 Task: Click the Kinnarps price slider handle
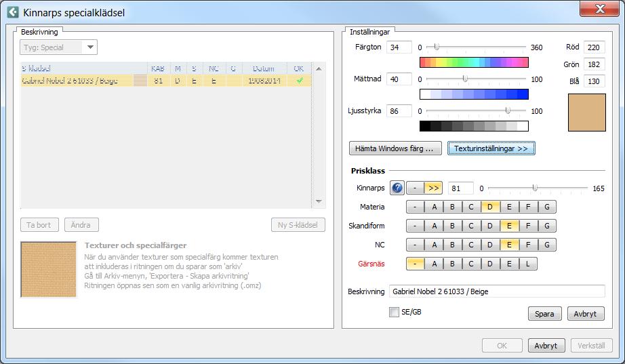(x=535, y=188)
